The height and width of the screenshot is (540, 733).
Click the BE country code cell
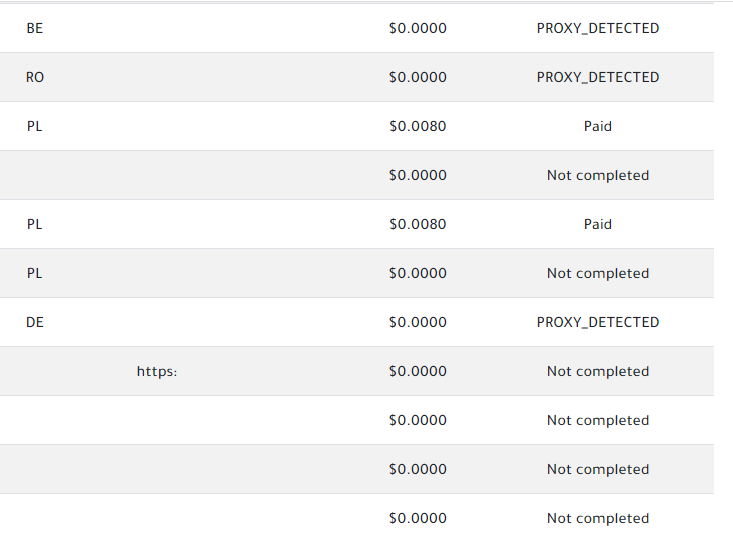coord(35,28)
